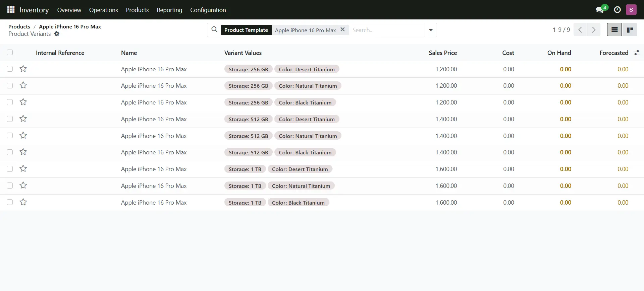Screen dimensions: 644x291
Task: Navigate to the Products breadcrumb link
Action: point(19,26)
